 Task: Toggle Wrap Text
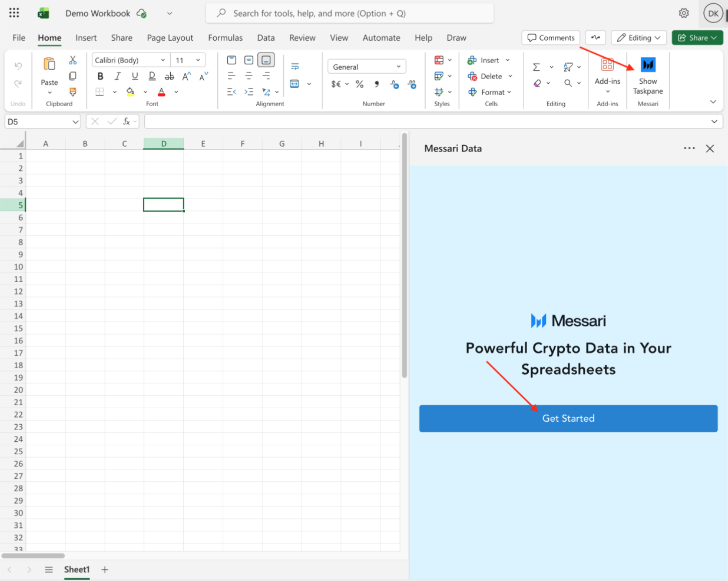[294, 67]
